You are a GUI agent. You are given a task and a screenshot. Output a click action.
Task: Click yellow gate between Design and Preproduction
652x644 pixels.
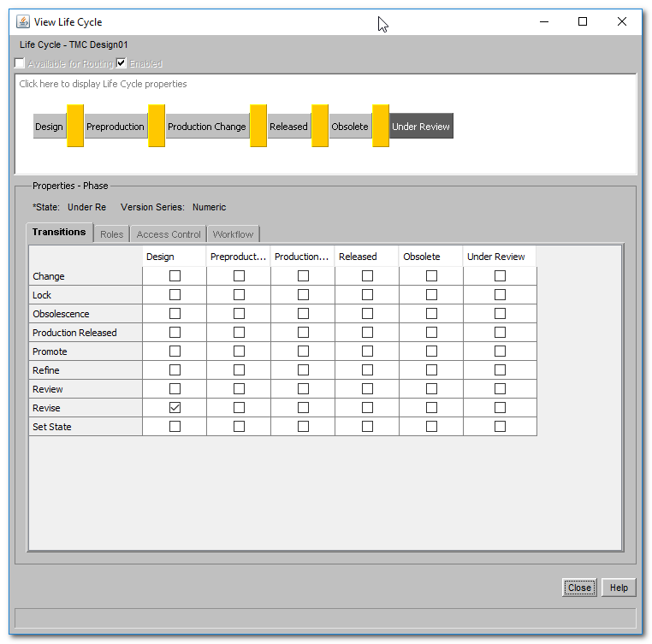(x=75, y=126)
